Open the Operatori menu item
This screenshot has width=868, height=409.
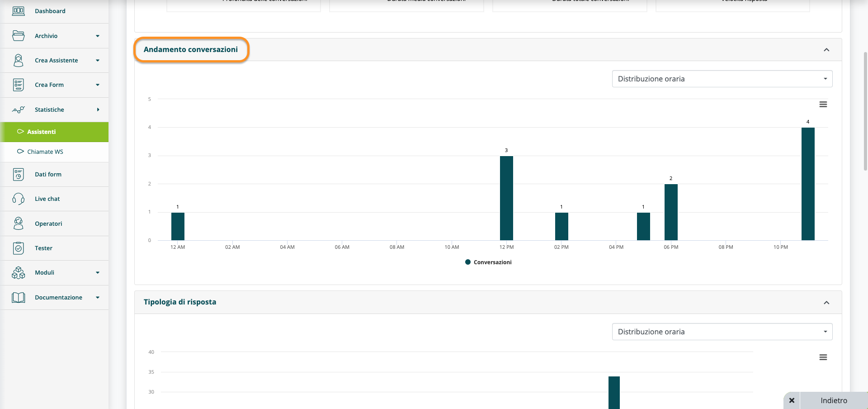pos(54,224)
